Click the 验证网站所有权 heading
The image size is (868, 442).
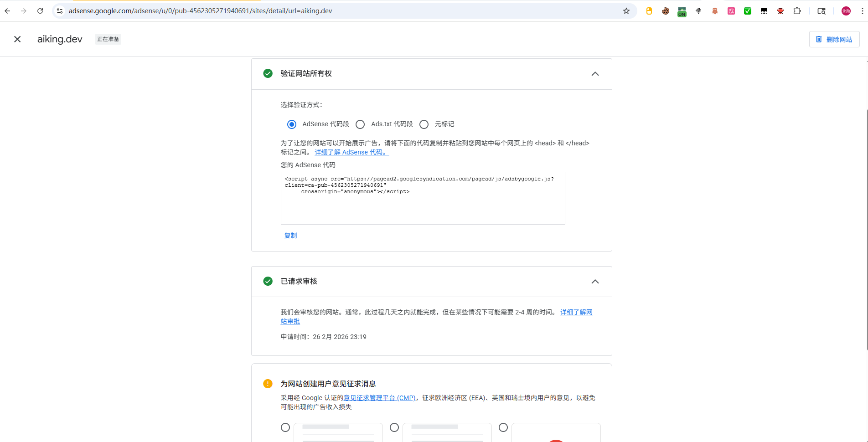[306, 73]
